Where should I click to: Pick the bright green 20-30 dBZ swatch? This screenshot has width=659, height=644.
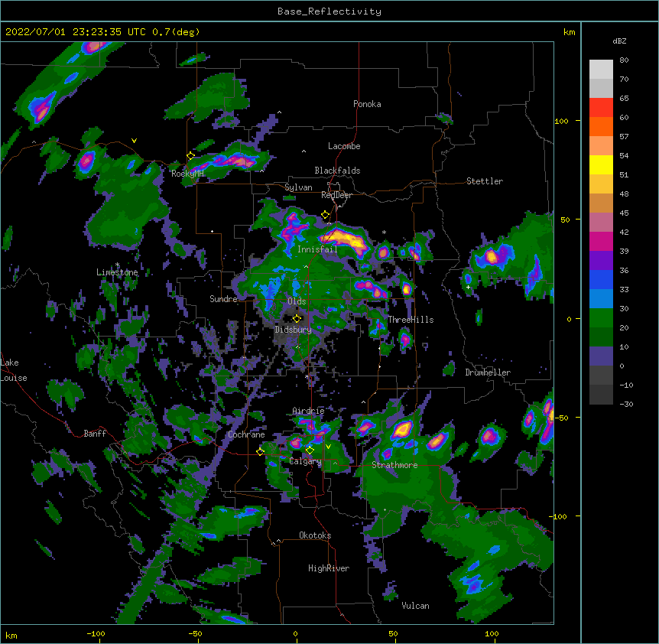601,318
